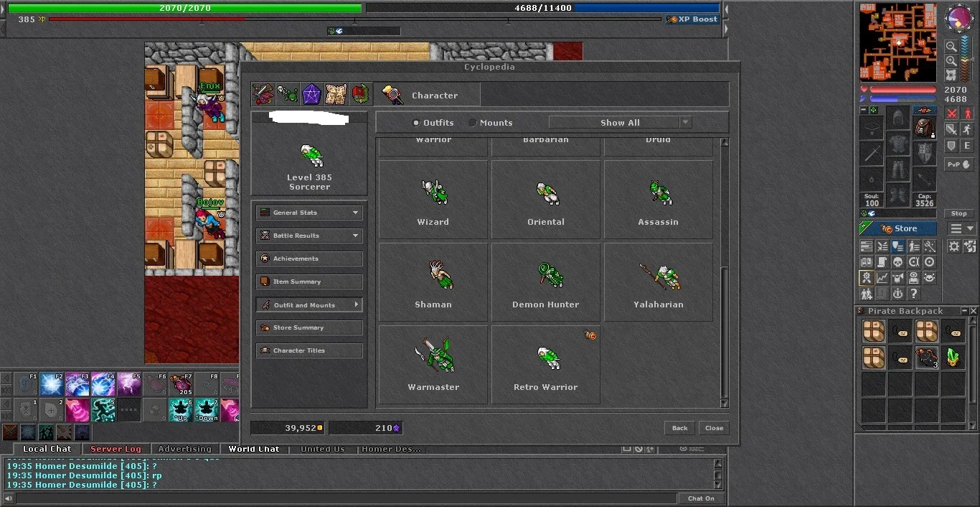
Task: Select the Oriental outfit
Action: click(546, 200)
